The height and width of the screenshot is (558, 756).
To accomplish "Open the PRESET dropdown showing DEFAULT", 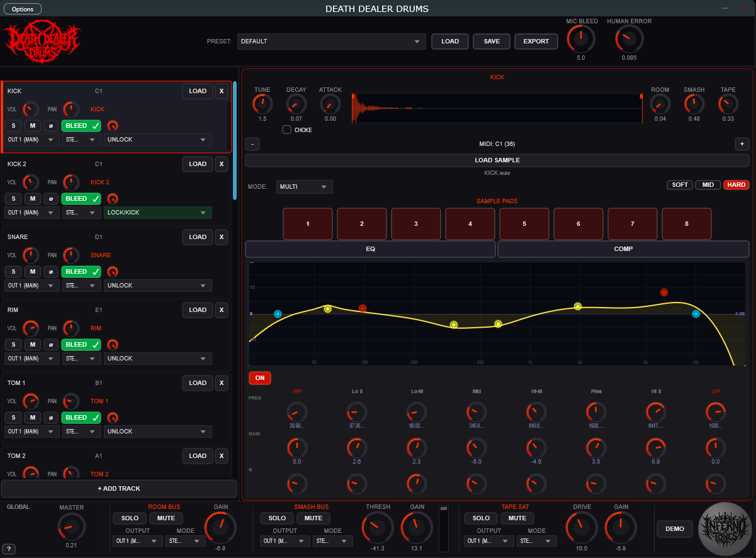I will pyautogui.click(x=331, y=42).
